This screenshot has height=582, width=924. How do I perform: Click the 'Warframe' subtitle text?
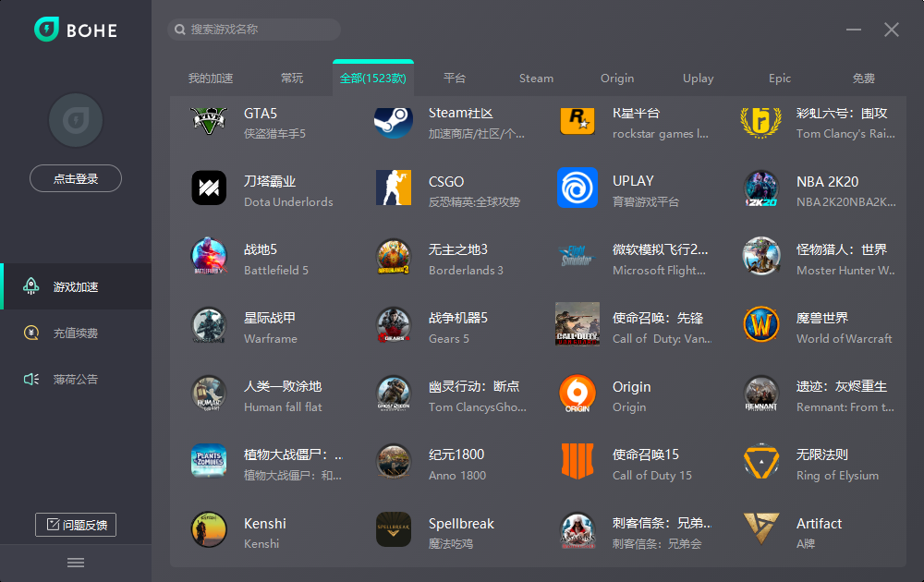tap(271, 339)
